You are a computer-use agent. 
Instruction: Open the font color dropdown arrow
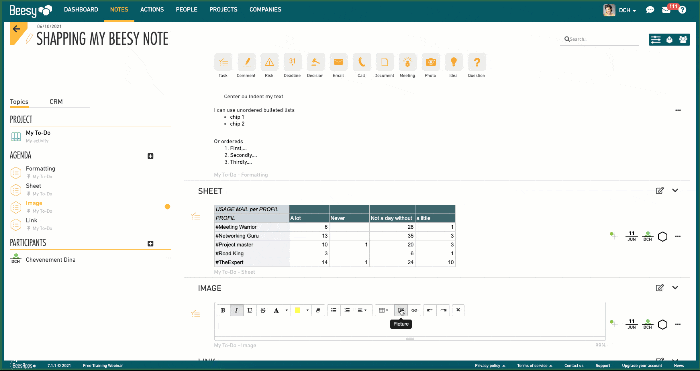point(286,310)
